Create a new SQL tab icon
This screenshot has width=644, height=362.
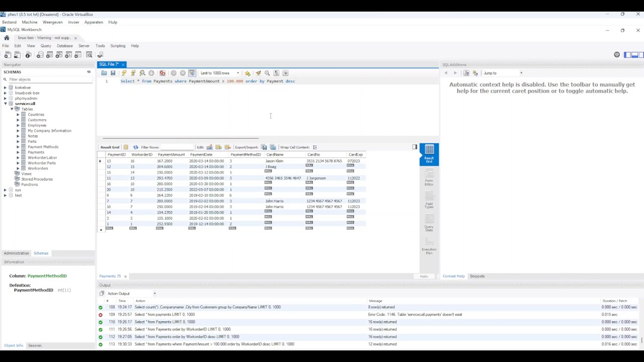tap(8, 54)
